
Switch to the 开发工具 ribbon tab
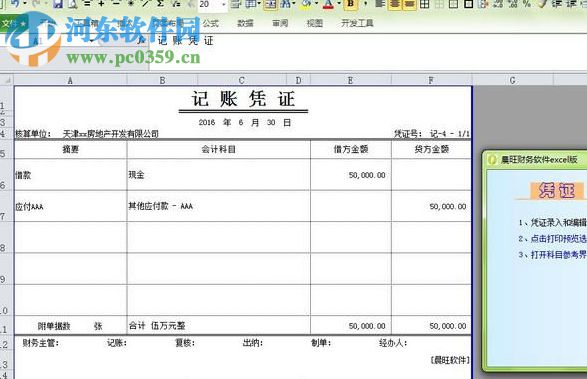click(x=357, y=23)
